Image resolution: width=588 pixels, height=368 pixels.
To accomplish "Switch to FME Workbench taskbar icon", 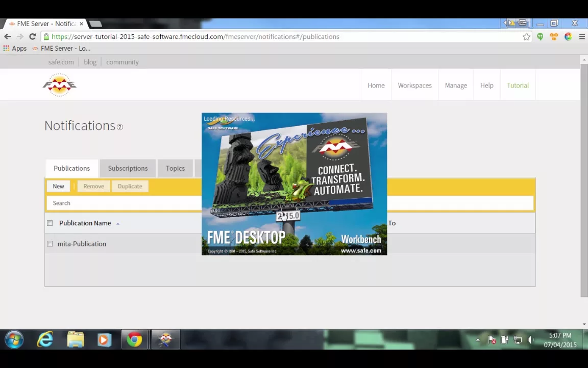I will click(x=165, y=339).
